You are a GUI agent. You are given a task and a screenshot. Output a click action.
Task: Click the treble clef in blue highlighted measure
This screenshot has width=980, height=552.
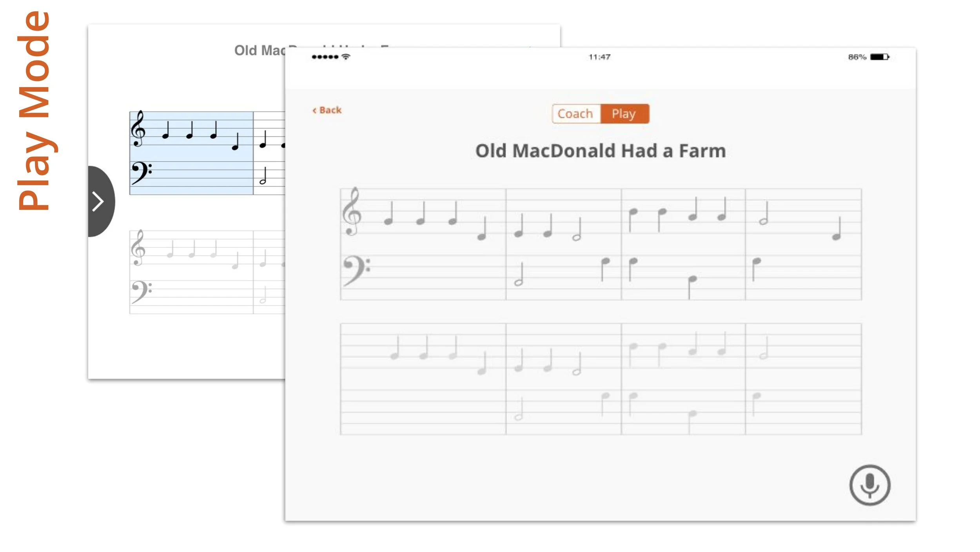(x=138, y=129)
